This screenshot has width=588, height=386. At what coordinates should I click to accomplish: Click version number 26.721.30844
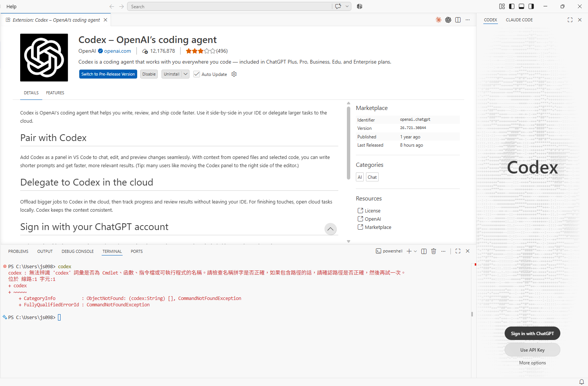pyautogui.click(x=413, y=128)
